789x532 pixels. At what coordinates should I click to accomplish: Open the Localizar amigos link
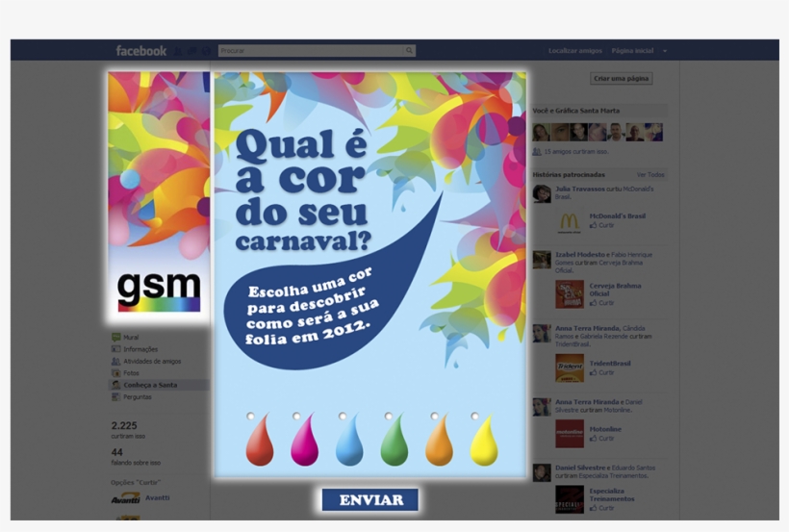click(575, 51)
